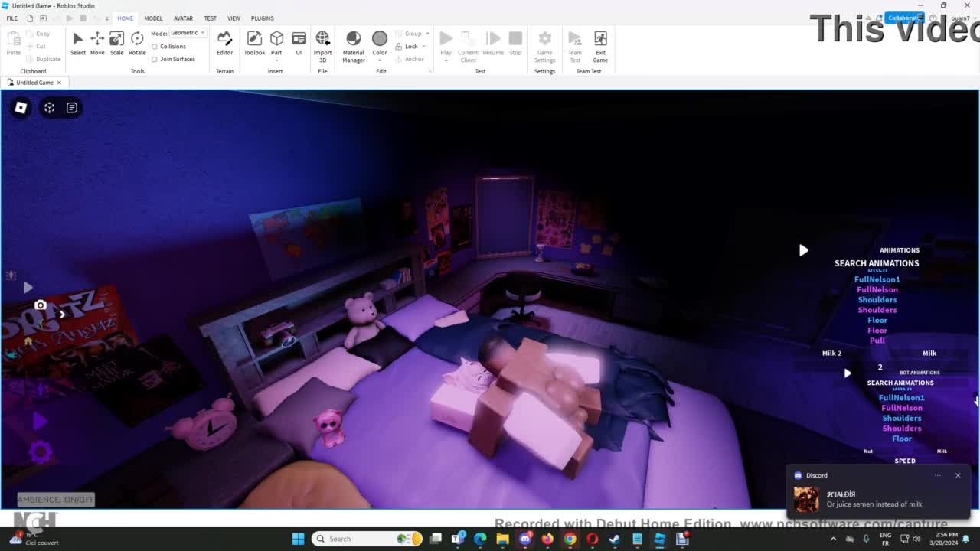The image size is (980, 551).
Task: Open the PLUGINS ribbon tab
Action: [262, 18]
